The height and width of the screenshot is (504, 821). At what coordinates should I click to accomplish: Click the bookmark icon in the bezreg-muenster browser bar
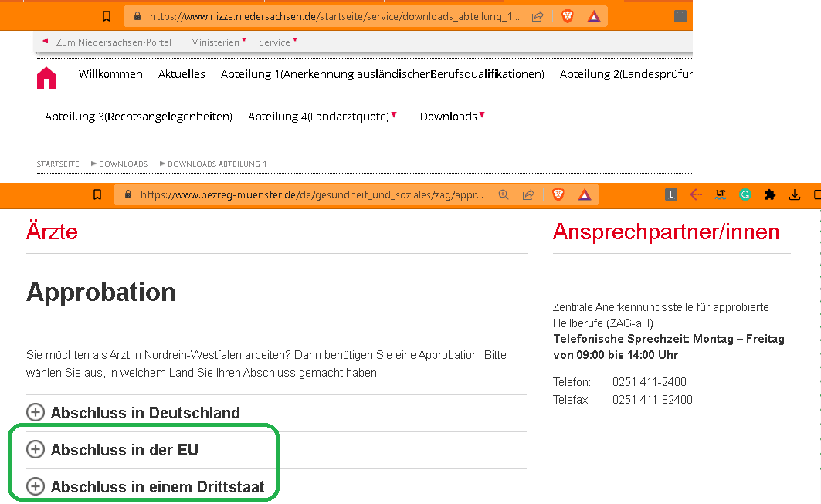click(97, 194)
